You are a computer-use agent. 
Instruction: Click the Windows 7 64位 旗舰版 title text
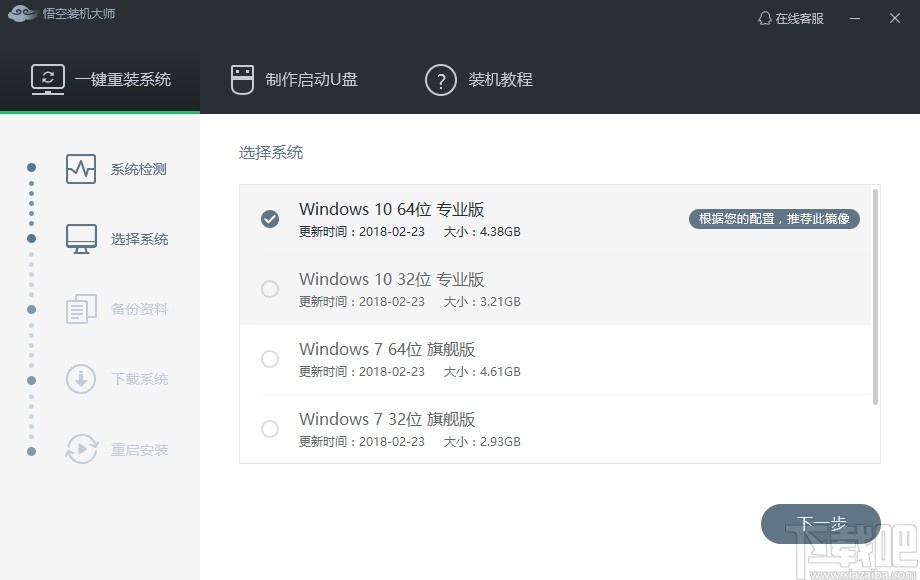coord(387,349)
